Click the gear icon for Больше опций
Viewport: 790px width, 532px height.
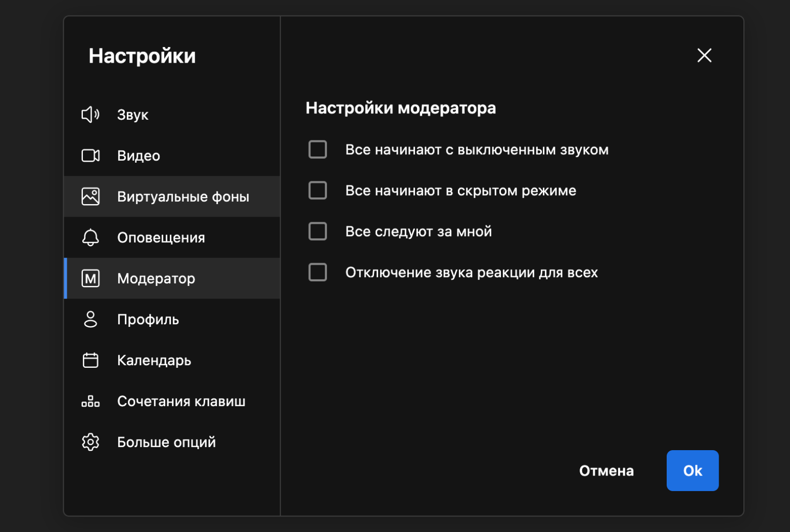tap(91, 442)
